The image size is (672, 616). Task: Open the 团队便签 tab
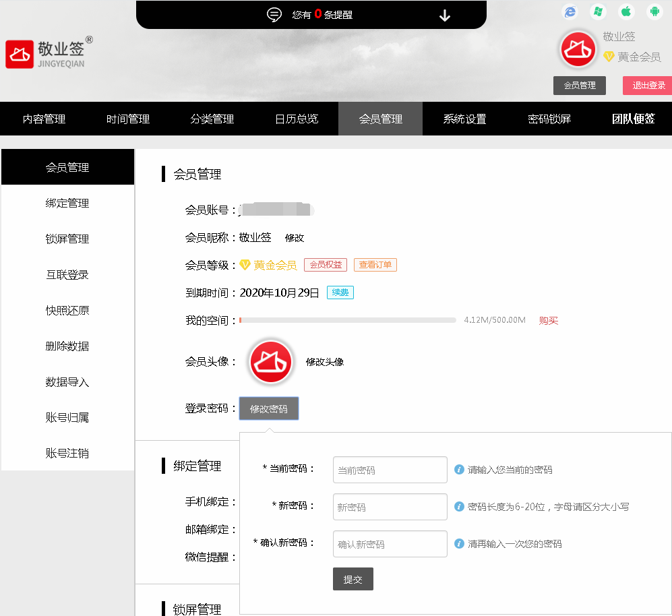point(634,118)
